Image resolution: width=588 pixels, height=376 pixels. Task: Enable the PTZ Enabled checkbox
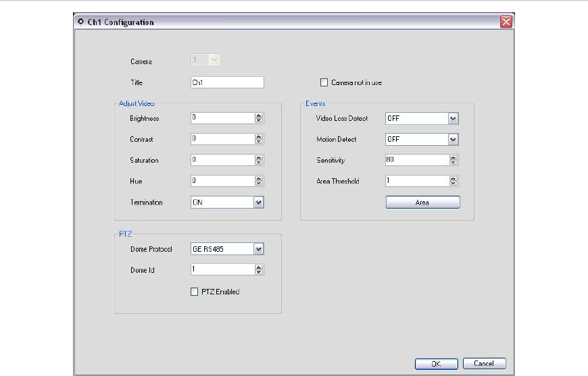(x=195, y=292)
